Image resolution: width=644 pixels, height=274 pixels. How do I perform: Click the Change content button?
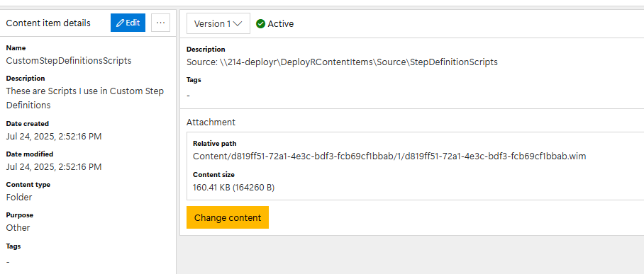(x=228, y=217)
